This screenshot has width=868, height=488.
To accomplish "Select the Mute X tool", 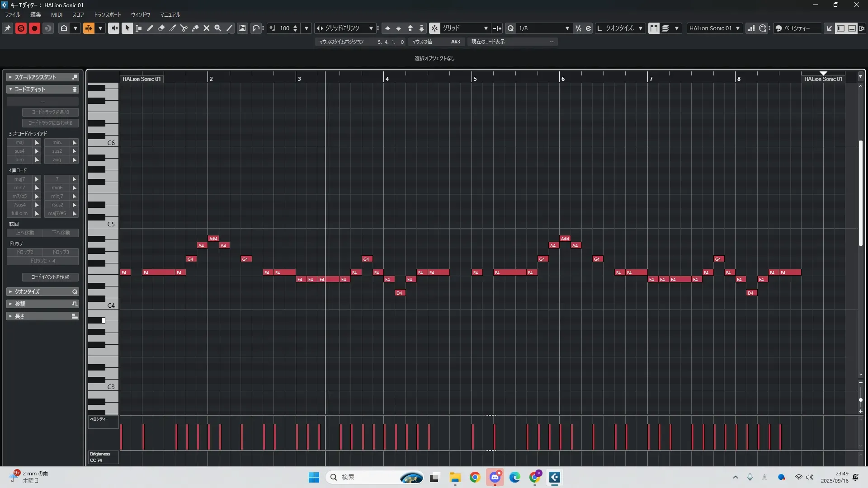I will point(206,28).
